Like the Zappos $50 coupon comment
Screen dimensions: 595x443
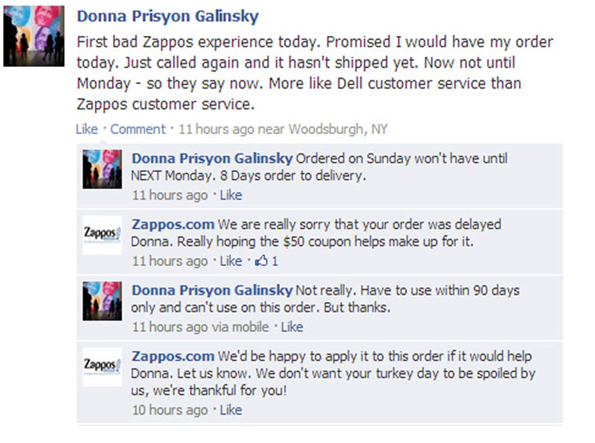(231, 261)
